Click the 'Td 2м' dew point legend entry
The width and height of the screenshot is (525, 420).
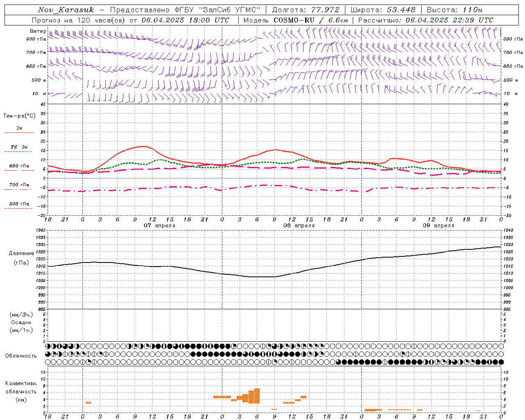19,147
